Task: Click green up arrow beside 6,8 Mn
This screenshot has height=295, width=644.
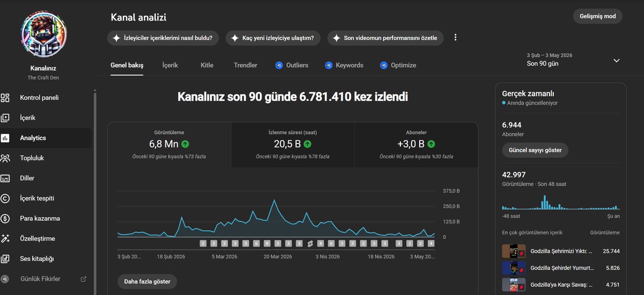Action: coord(185,144)
